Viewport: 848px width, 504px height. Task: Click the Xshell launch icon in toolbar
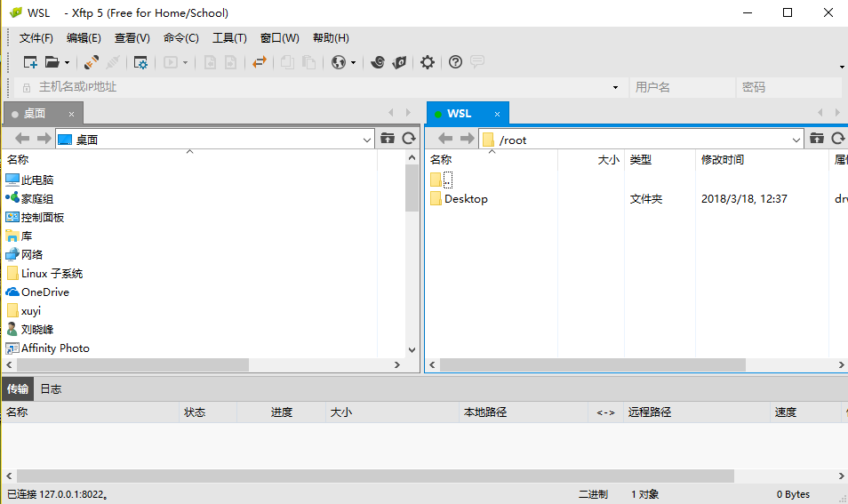(x=378, y=62)
